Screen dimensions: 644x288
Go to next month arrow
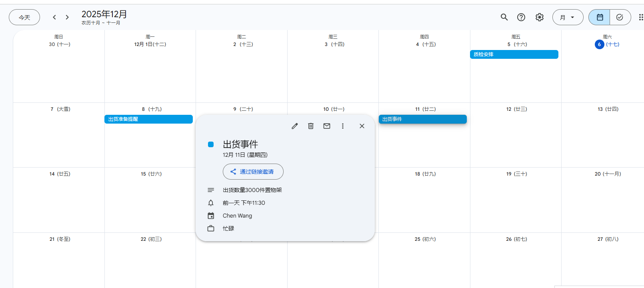(x=67, y=17)
